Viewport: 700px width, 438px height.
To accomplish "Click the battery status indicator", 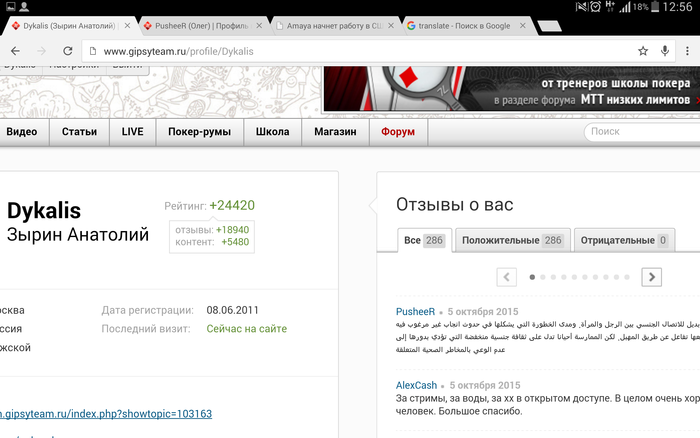I will [655, 6].
